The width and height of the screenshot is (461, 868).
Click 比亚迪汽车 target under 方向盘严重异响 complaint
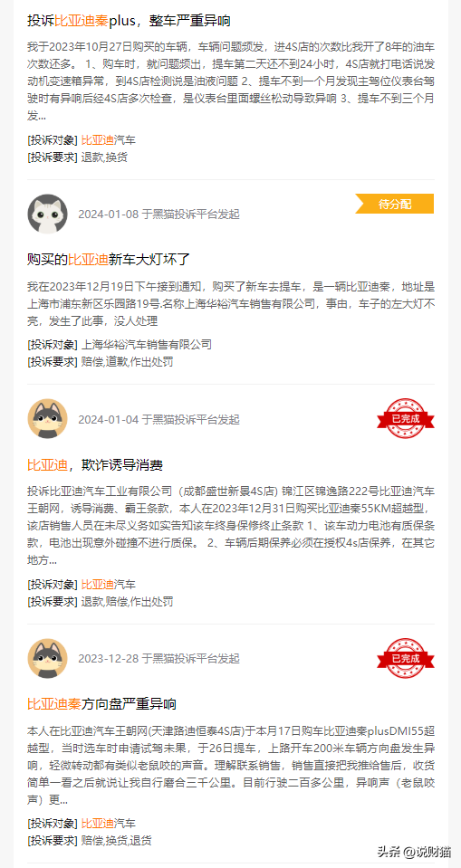(109, 824)
